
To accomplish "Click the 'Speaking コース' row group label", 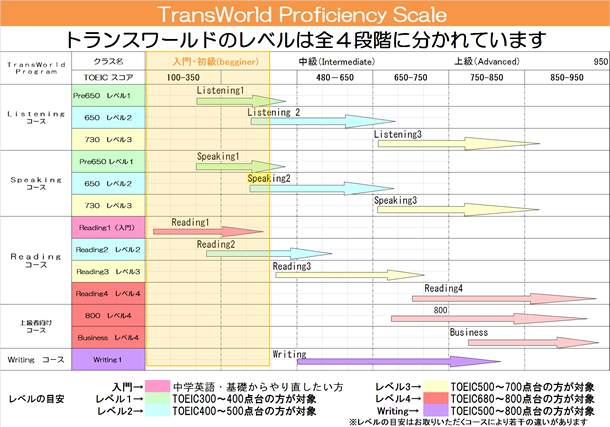I will click(x=36, y=184).
